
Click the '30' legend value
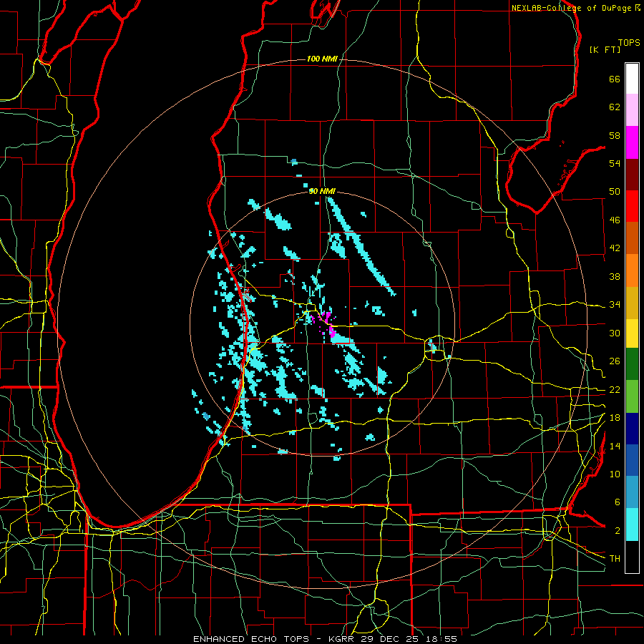[x=615, y=333]
